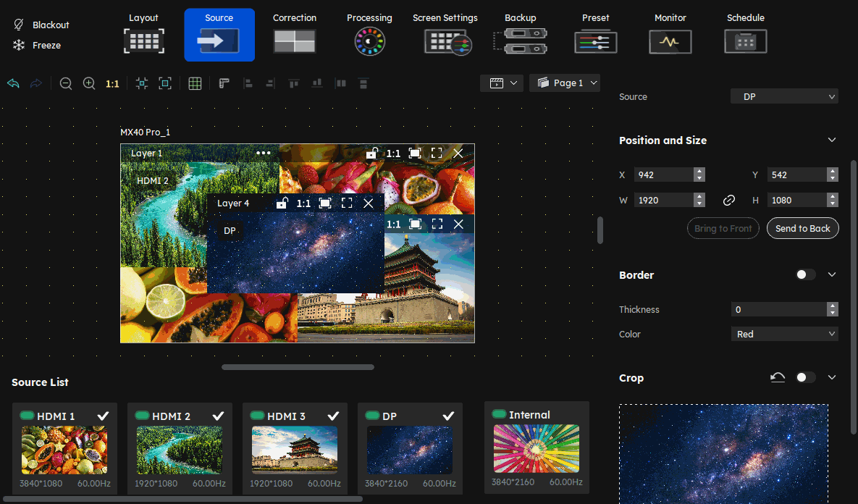Open Layer 1 more options menu
Viewport: 858px width, 504px height.
pos(263,154)
